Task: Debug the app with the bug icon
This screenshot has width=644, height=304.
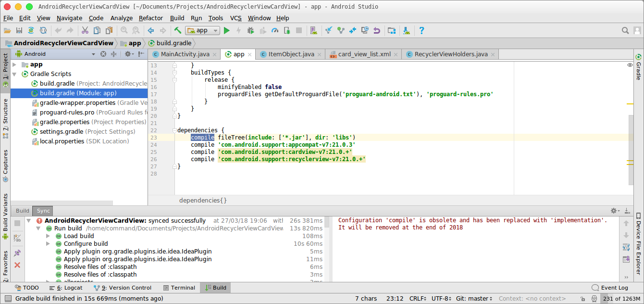Action: coord(250,30)
